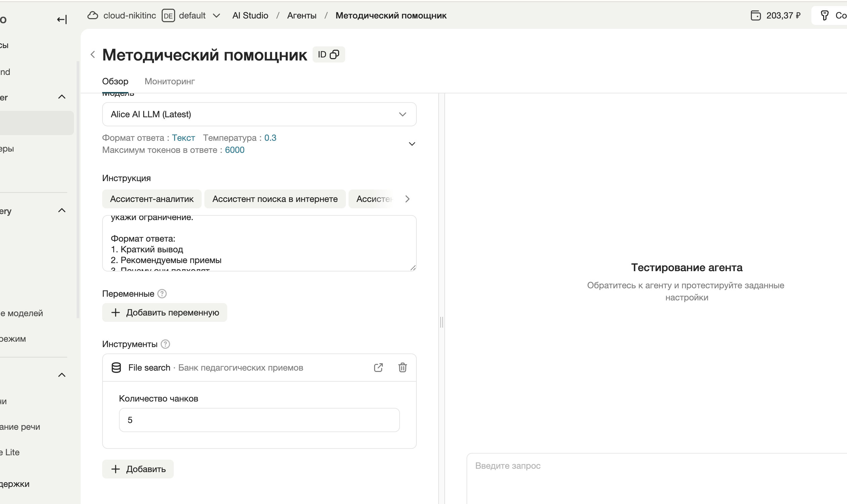Viewport: 847px width, 504px height.
Task: Open Банк педагогических приемов in a new window
Action: click(378, 368)
